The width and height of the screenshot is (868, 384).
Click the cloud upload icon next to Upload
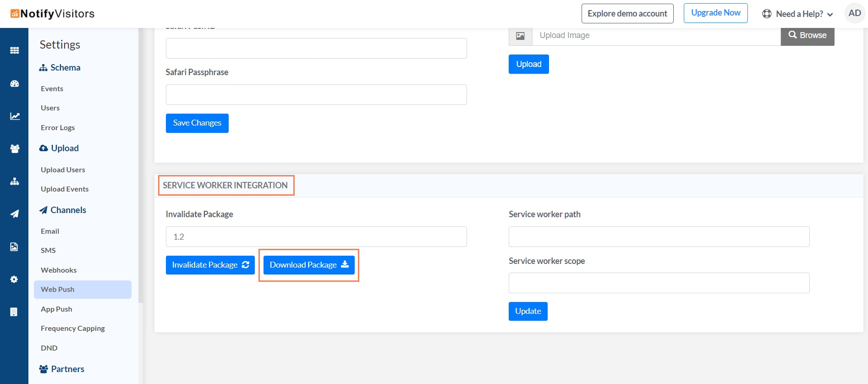point(44,148)
